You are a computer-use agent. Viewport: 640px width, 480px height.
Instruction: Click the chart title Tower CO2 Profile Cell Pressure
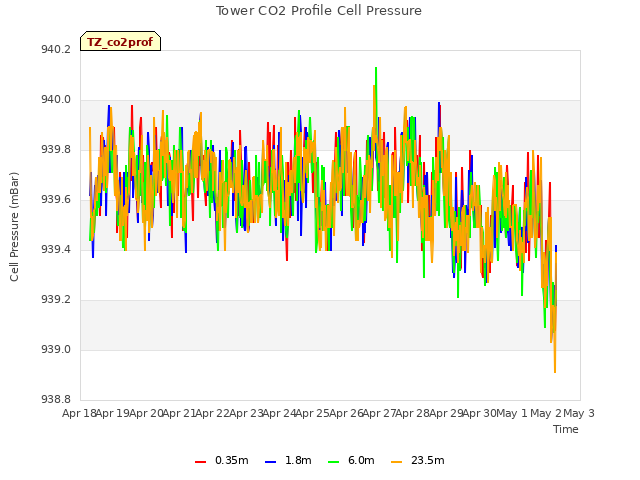tap(319, 11)
